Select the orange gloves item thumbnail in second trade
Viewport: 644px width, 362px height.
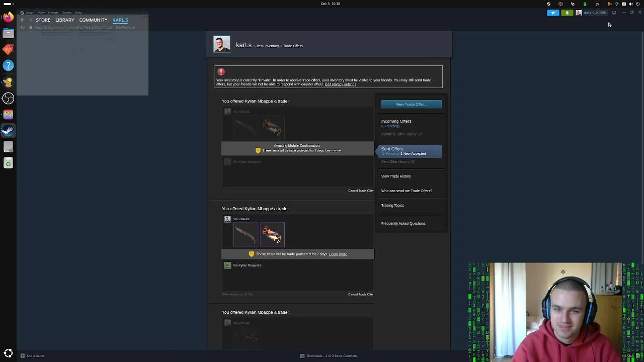[x=272, y=235]
